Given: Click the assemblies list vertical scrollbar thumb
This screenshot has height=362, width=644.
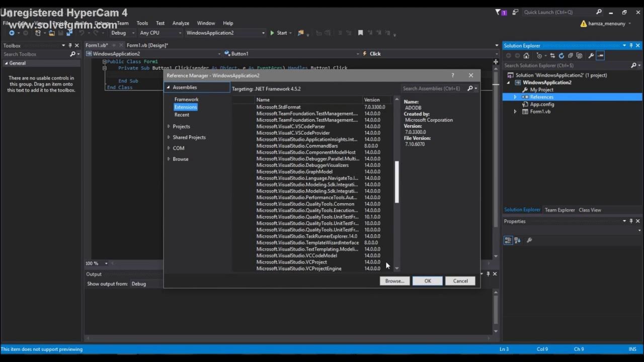Looking at the screenshot, I should pyautogui.click(x=396, y=182).
